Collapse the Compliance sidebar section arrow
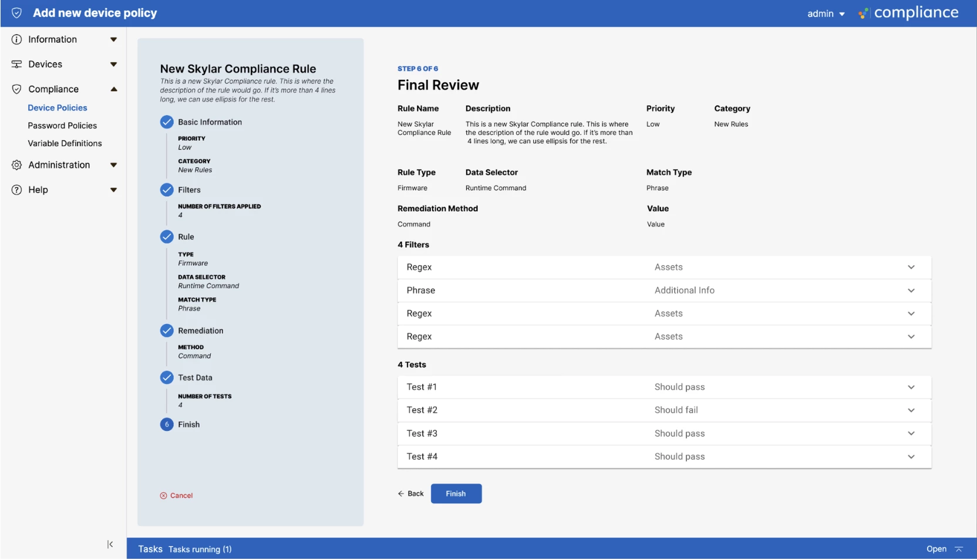Viewport: 977px width, 560px height. [x=114, y=89]
